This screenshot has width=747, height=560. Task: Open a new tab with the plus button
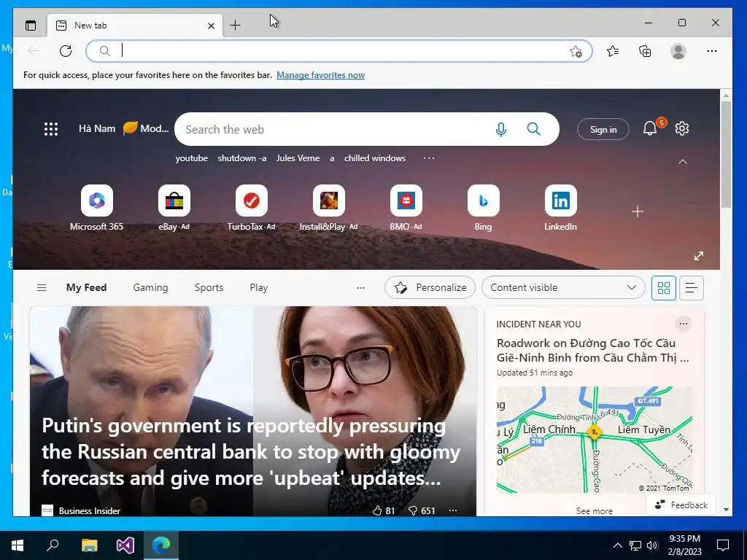(x=236, y=26)
